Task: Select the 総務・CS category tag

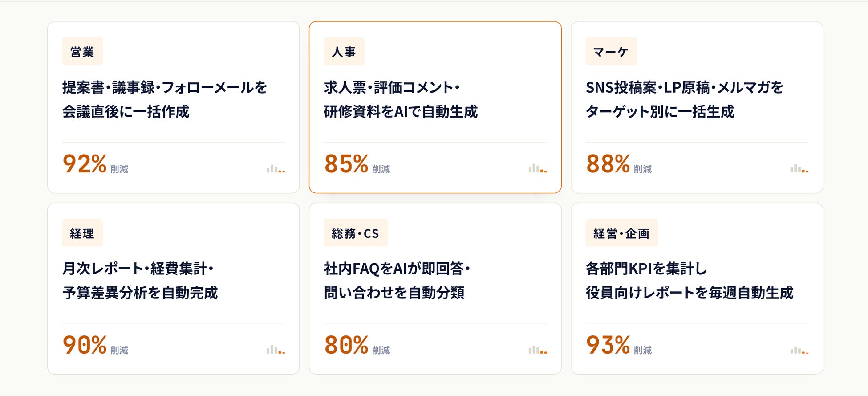Action: pos(356,233)
